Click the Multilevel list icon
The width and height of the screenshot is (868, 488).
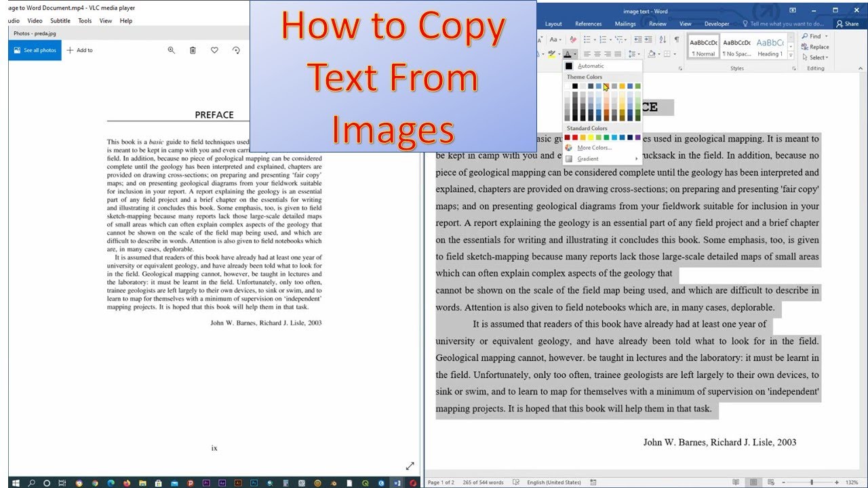tap(618, 39)
